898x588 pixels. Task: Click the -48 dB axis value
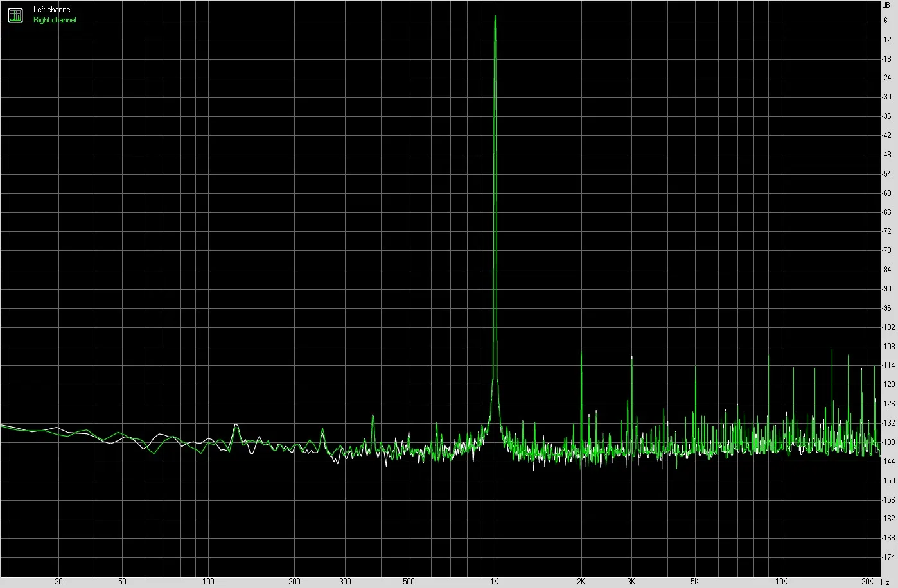[x=886, y=155]
